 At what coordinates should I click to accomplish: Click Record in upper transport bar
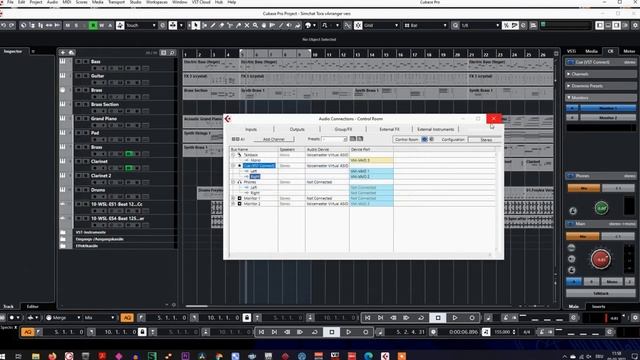coord(472,318)
